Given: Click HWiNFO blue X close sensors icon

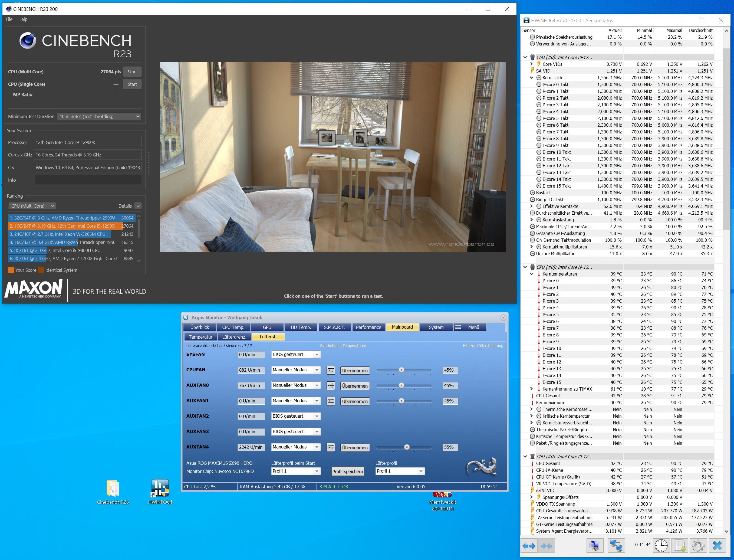Looking at the screenshot, I should click(717, 546).
